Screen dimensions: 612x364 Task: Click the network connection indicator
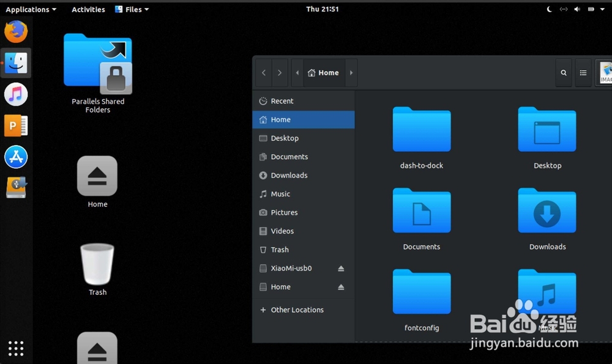click(563, 9)
